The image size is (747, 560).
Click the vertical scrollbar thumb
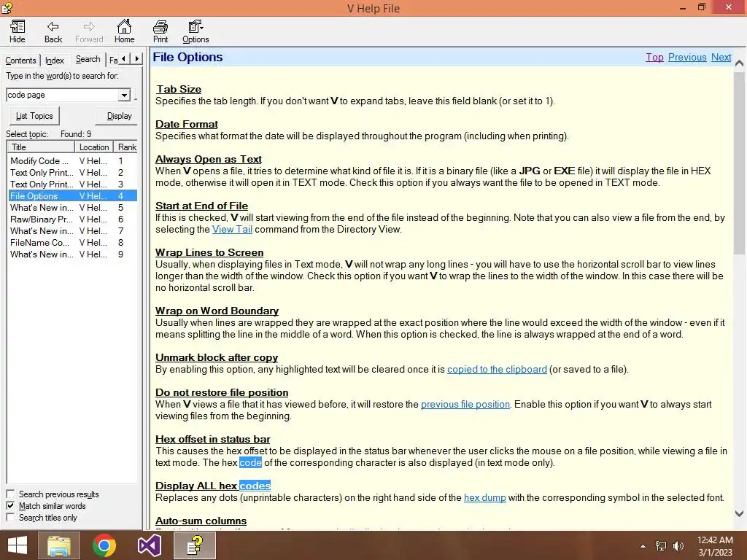tap(740, 162)
